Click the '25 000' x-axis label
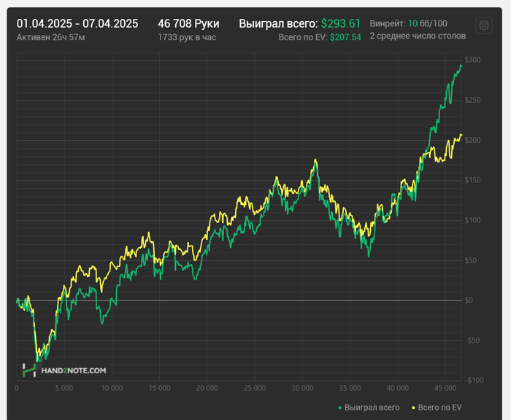511x420 pixels. [x=255, y=388]
